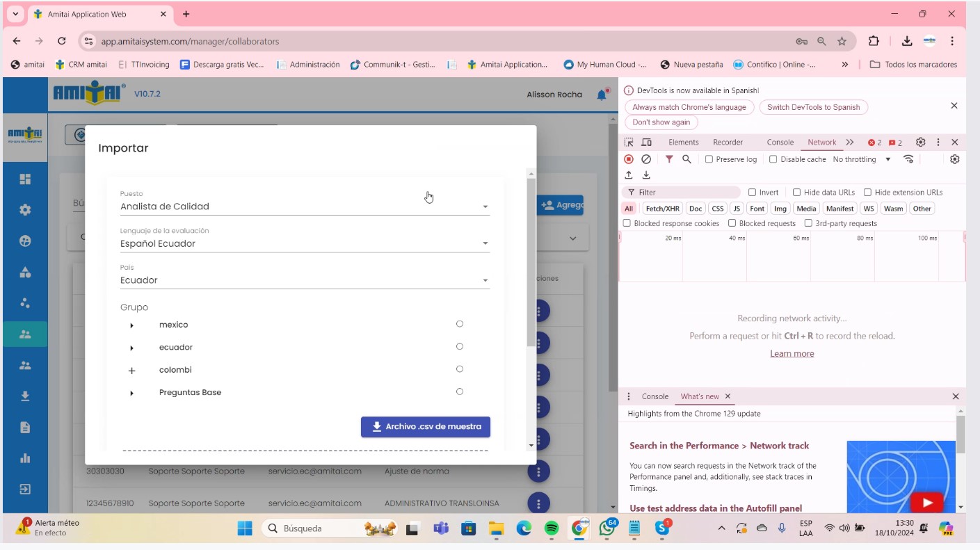This screenshot has height=550, width=980.
Task: Switch to the Console tab in DevTools
Action: 780,142
